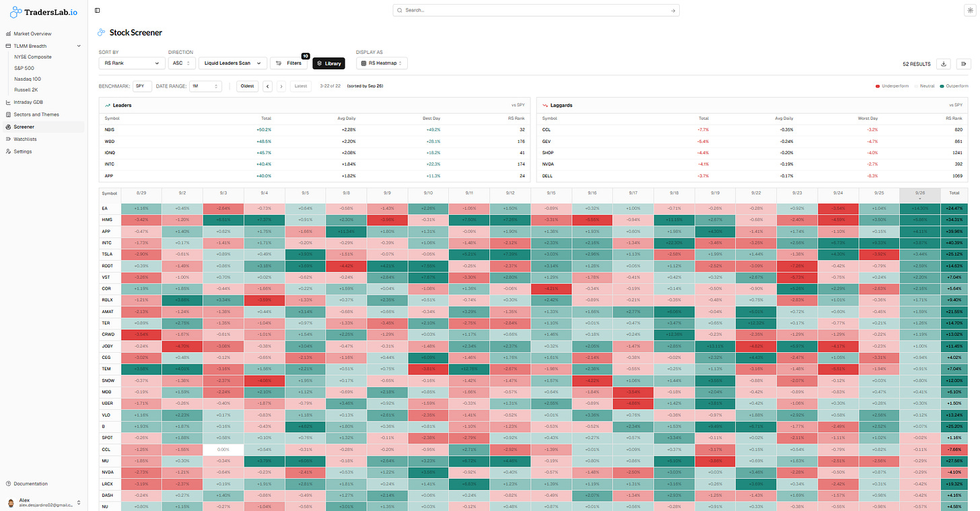Open the RS Heatmap display dropdown
The width and height of the screenshot is (980, 511).
(x=382, y=63)
